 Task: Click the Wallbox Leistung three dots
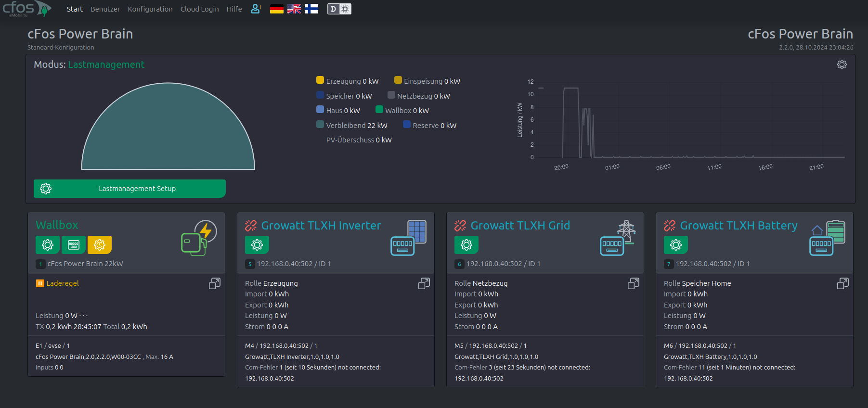(84, 316)
